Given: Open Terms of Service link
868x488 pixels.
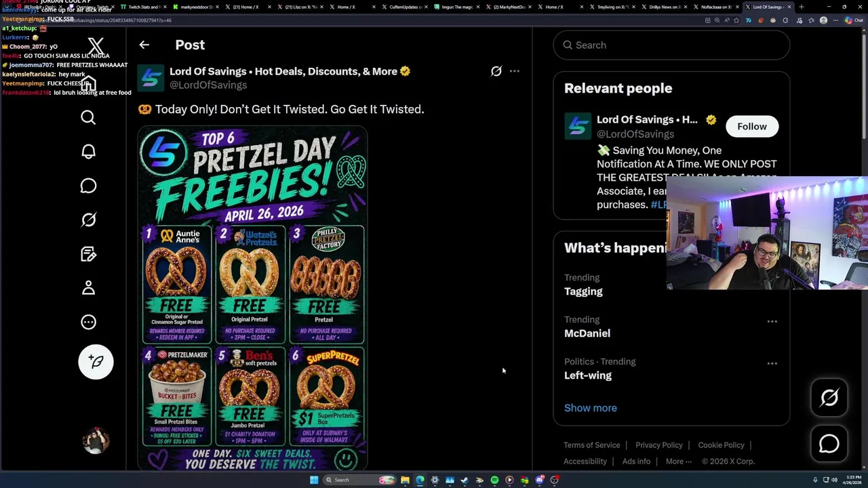Looking at the screenshot, I should 592,445.
